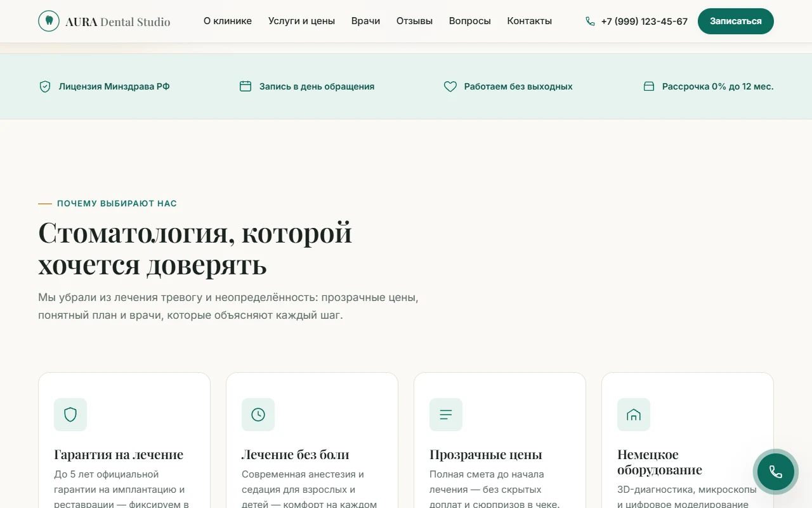The width and height of the screenshot is (812, 508).
Task: Click the description starting 3D-диагностика, микроскопы
Action: coord(687,497)
